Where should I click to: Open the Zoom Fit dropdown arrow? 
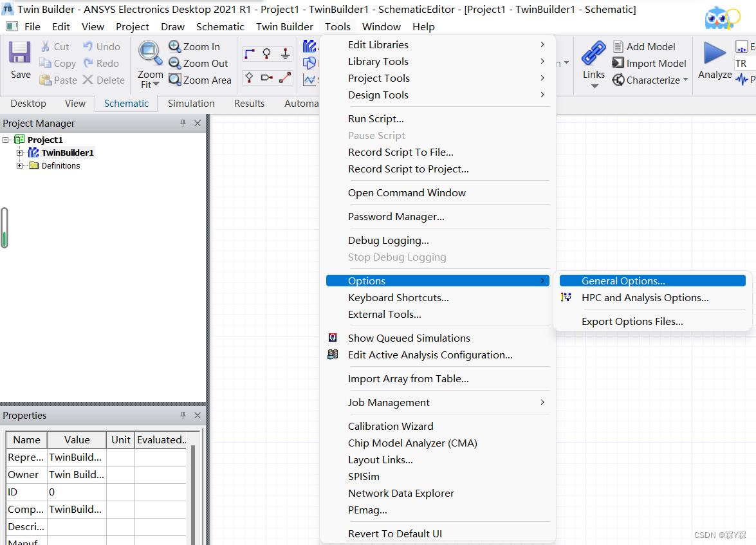point(156,84)
